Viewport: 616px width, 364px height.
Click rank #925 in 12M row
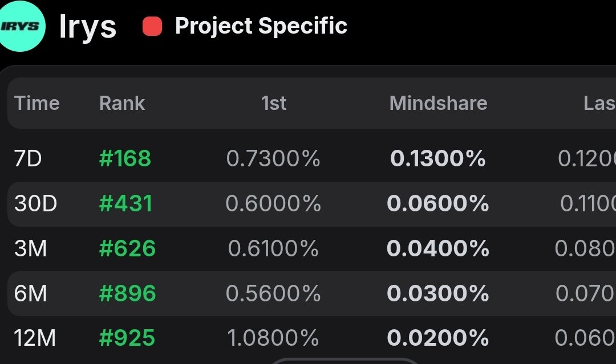pyautogui.click(x=127, y=338)
